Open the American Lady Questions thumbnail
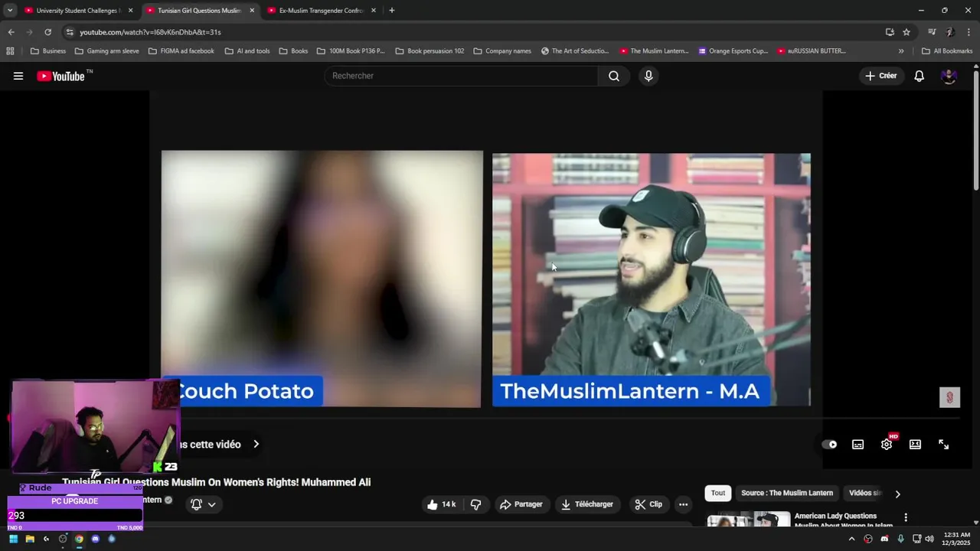 pos(748,519)
